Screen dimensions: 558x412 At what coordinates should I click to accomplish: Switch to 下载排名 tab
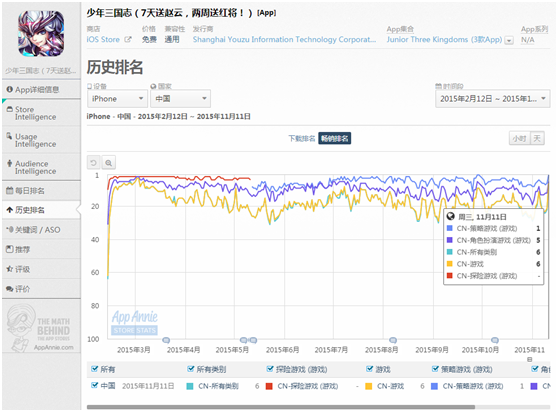(302, 138)
